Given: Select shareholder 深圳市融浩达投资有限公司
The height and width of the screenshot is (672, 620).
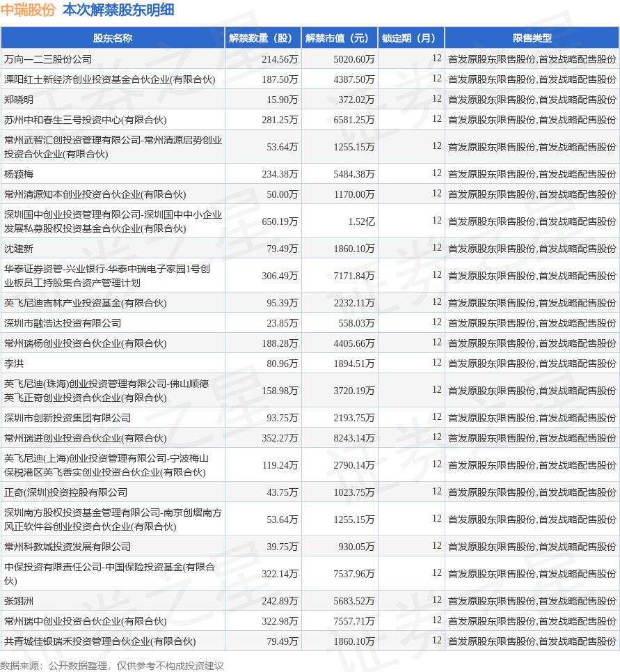Looking at the screenshot, I should point(63,323).
